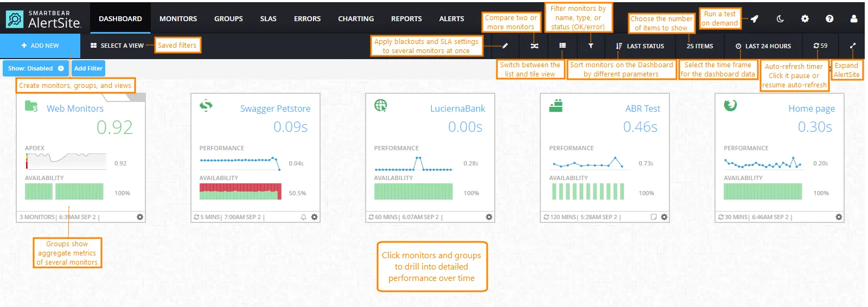
Task: Click the compare monitors icon
Action: click(534, 46)
